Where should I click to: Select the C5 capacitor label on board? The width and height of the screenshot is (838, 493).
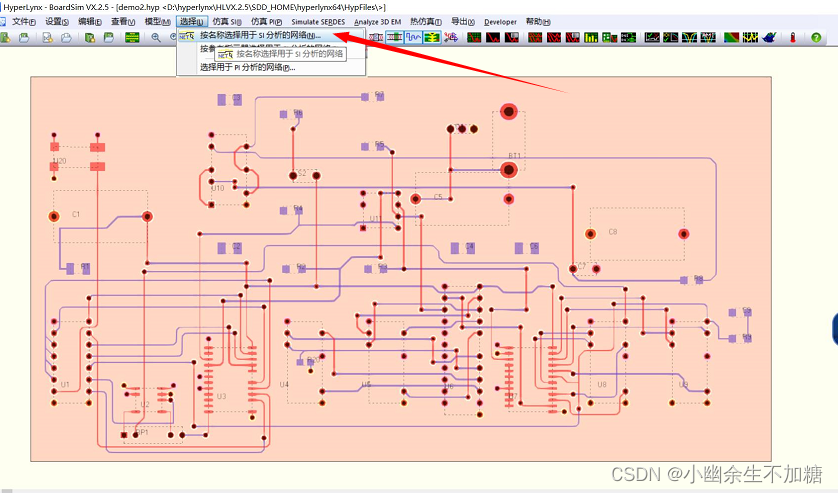pos(438,197)
